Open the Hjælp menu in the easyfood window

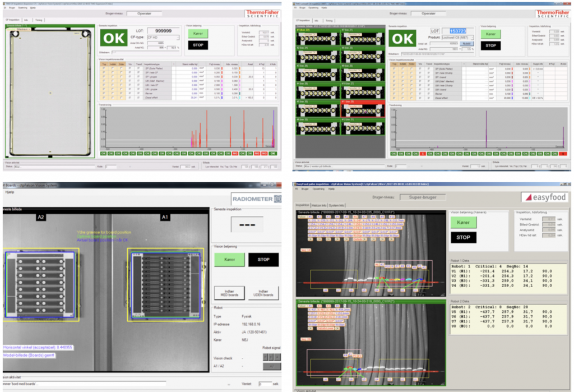click(331, 189)
